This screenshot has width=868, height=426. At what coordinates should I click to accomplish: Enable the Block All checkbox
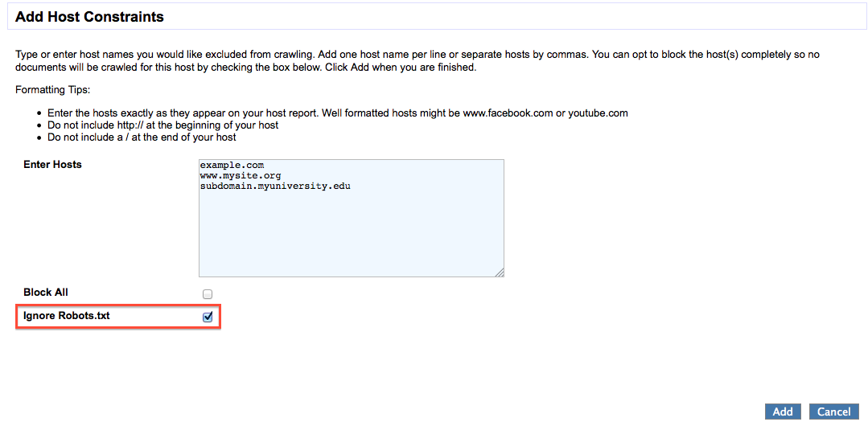pos(208,294)
